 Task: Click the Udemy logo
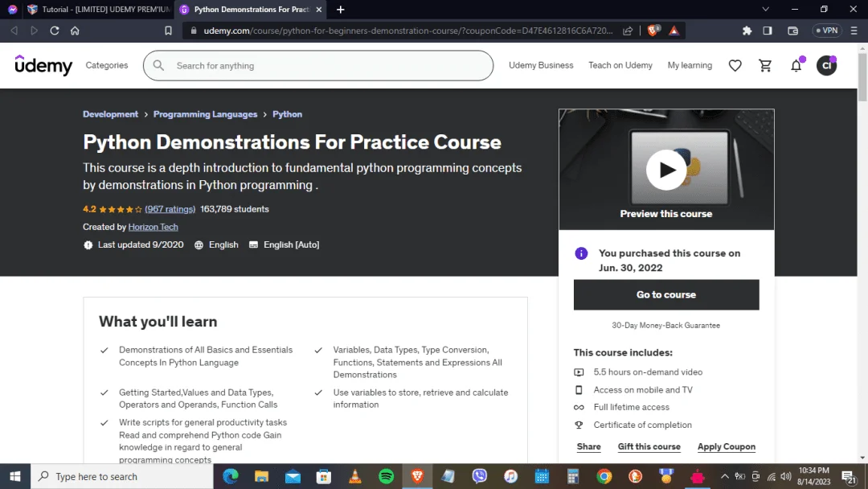pyautogui.click(x=43, y=65)
